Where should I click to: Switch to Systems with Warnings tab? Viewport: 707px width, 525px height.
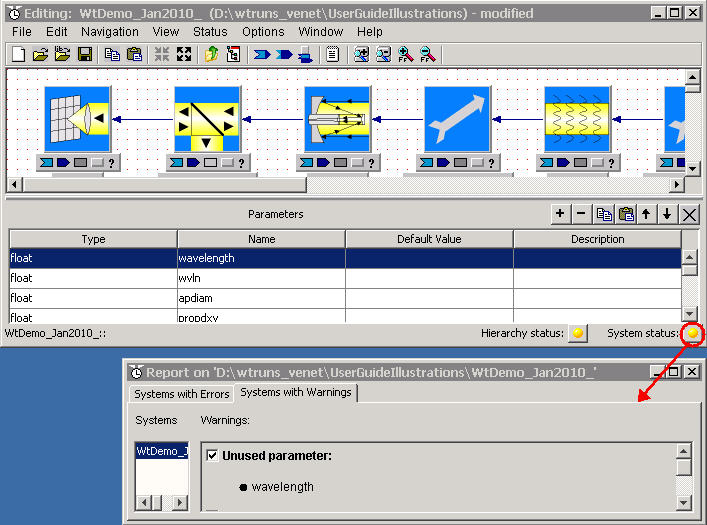[296, 392]
